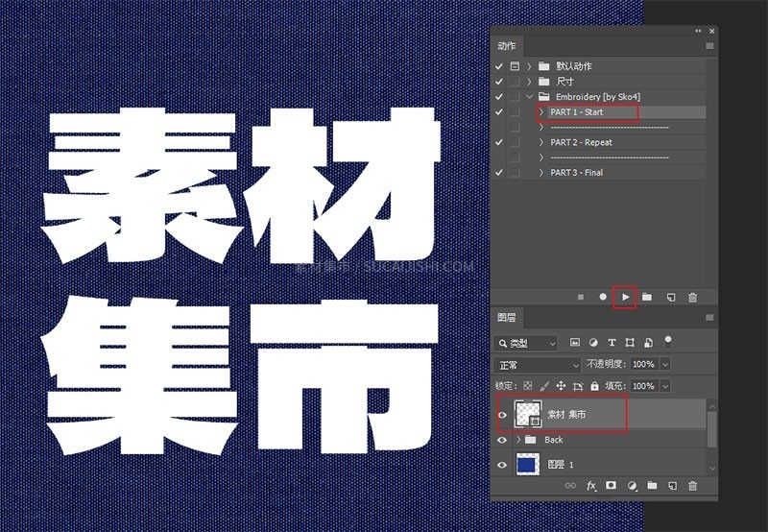768x532 pixels.
Task: Filter layers by smart objects icon
Action: point(648,343)
